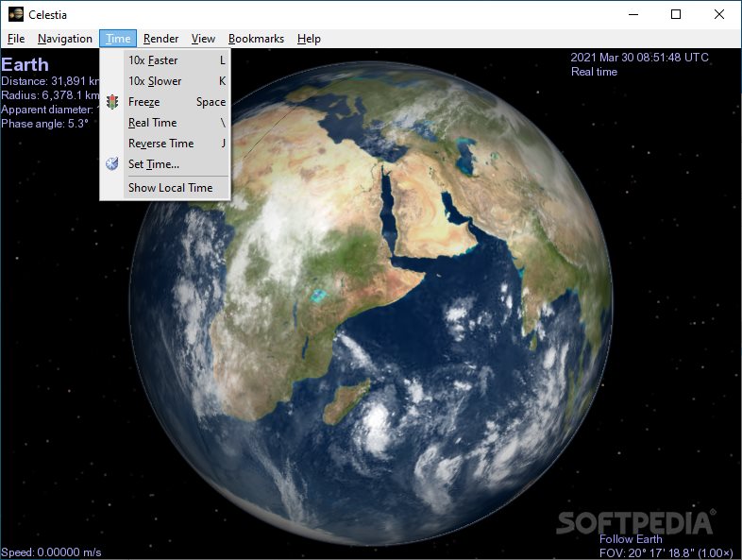Click the Real time status text
742x560 pixels.
pyautogui.click(x=594, y=72)
